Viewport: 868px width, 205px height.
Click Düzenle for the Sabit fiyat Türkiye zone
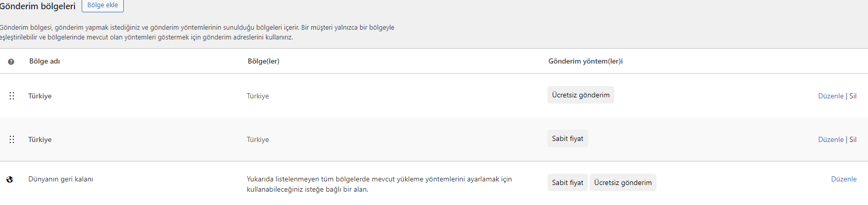[x=831, y=139]
